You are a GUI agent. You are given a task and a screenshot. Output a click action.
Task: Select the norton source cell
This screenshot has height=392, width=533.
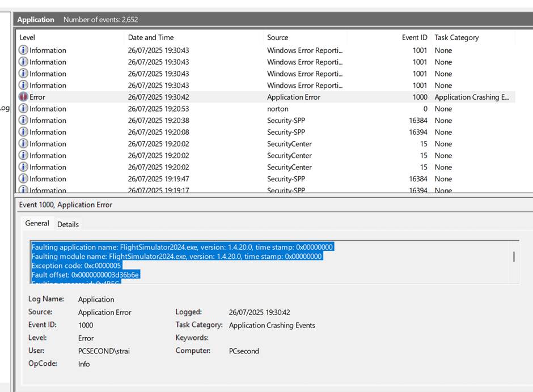coord(278,109)
